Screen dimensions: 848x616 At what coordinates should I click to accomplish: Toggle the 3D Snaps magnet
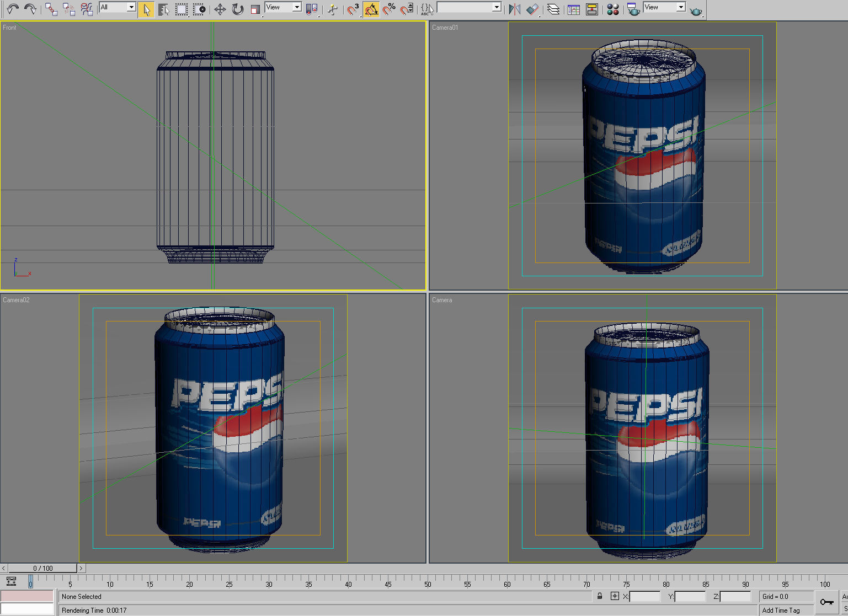[x=353, y=9]
